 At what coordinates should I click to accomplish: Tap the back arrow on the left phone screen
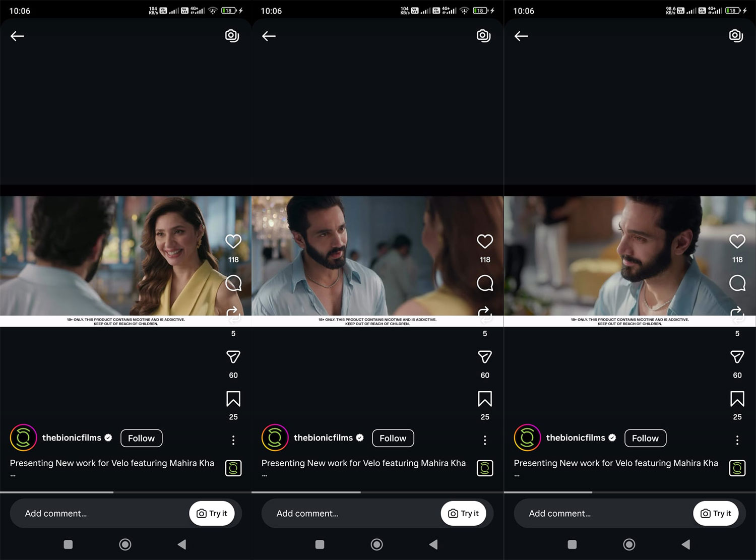click(18, 36)
